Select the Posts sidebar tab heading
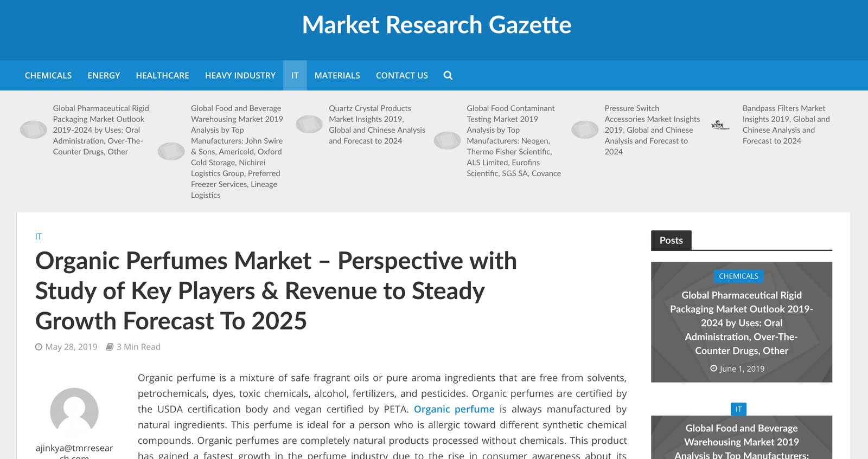This screenshot has width=868, height=459. 671,240
